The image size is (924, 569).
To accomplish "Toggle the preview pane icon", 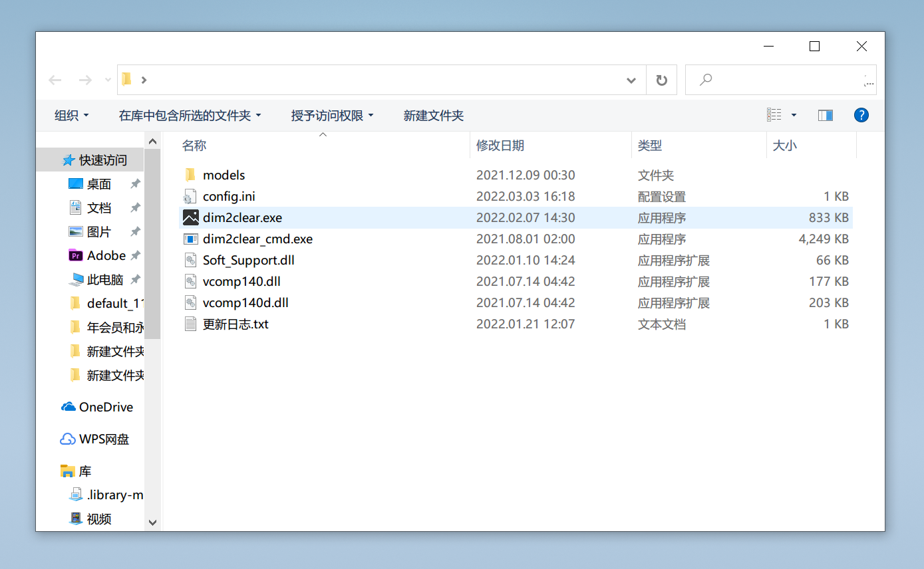I will click(825, 115).
